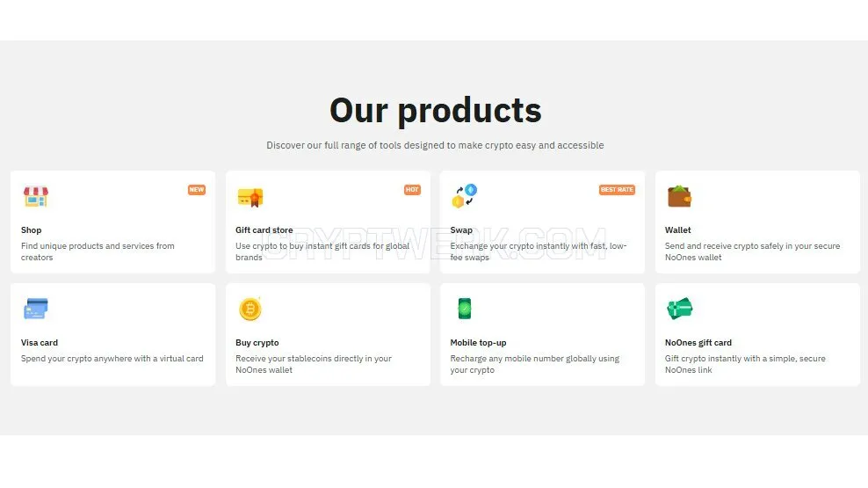Click the Gift card store icon
The height and width of the screenshot is (488, 868).
pyautogui.click(x=250, y=197)
